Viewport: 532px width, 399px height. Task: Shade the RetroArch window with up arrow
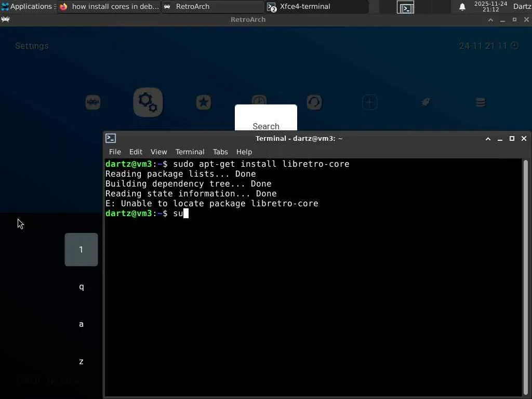point(490,20)
